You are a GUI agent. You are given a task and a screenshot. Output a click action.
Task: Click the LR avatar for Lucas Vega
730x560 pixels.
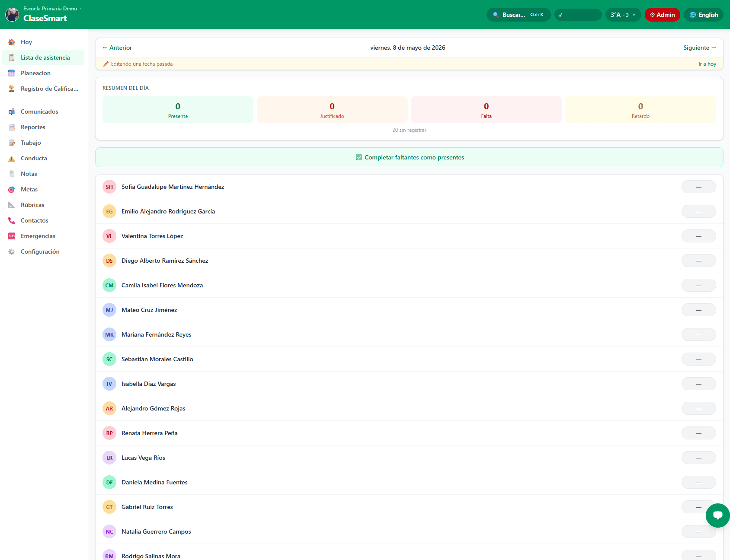109,458
